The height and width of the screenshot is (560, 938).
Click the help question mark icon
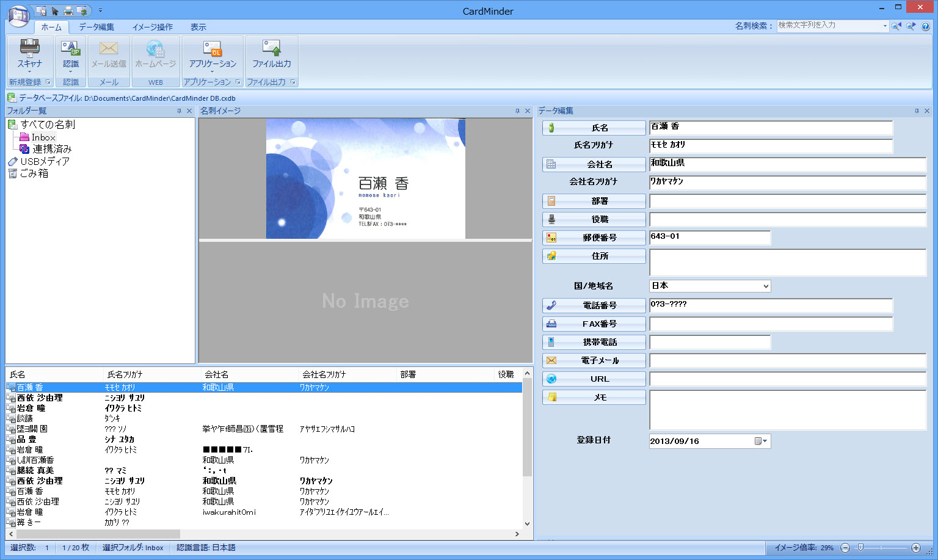(926, 26)
